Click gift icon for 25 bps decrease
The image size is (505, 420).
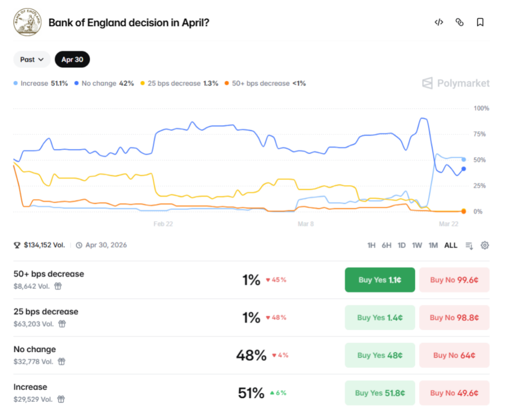point(62,324)
